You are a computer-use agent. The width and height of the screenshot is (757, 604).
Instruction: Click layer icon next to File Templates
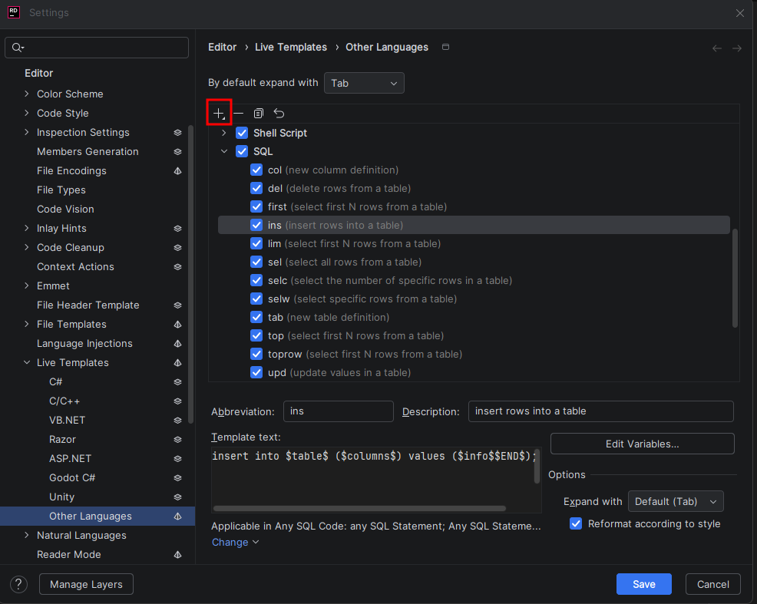pyautogui.click(x=178, y=324)
